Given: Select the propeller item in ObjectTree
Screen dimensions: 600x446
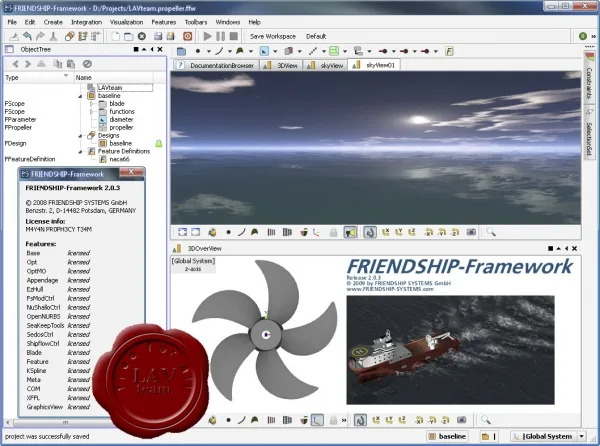Looking at the screenshot, I should pos(121,127).
